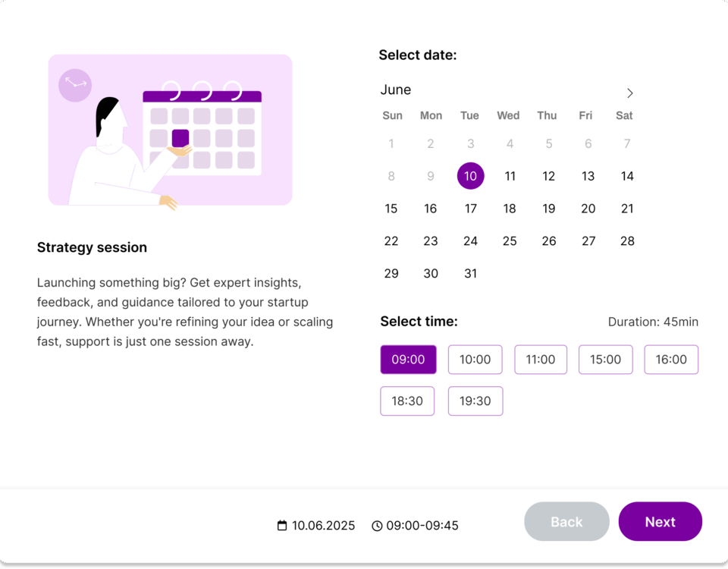
Task: Select the 15:00 time slot
Action: point(605,360)
